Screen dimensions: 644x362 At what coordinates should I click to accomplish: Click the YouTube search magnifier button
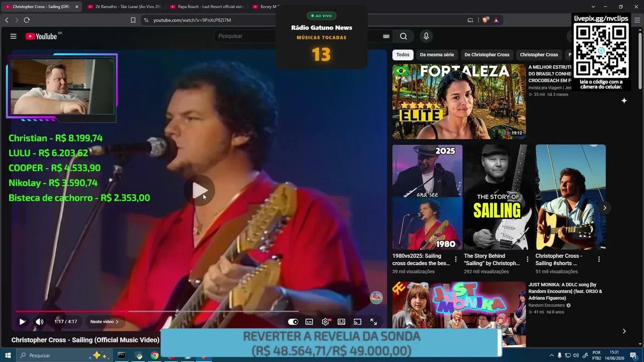point(404,36)
